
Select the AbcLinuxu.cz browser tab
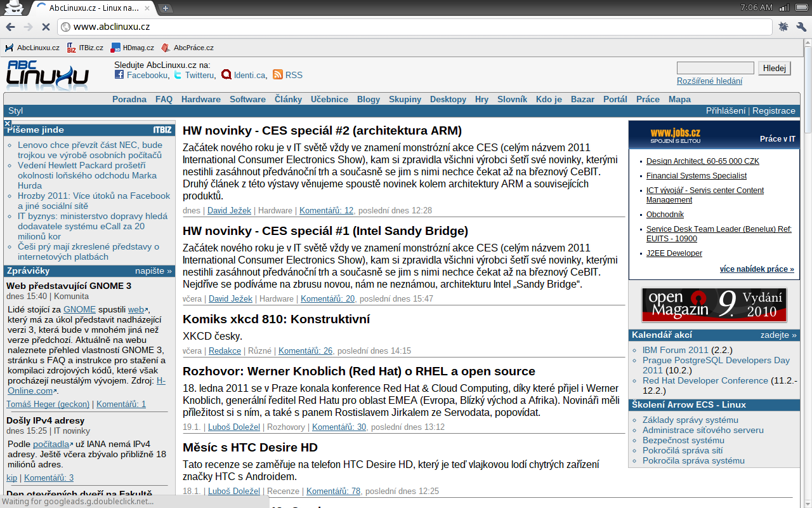[92, 8]
